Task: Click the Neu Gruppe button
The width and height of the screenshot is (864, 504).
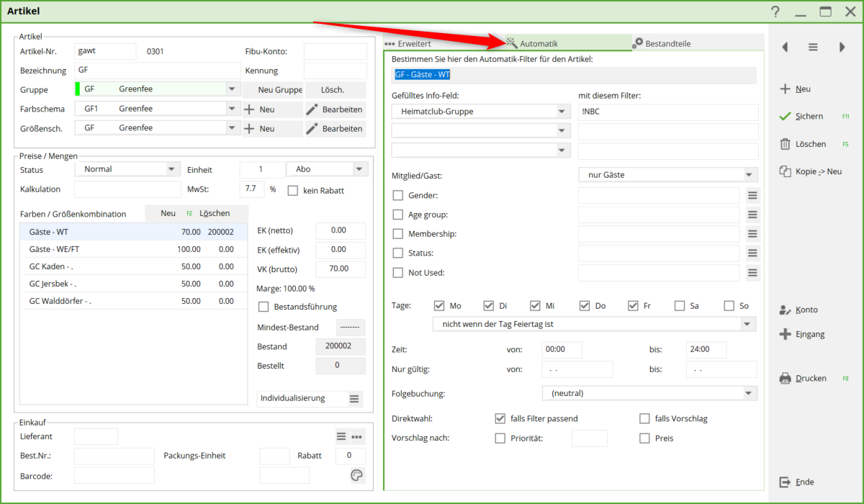Action: coord(271,90)
